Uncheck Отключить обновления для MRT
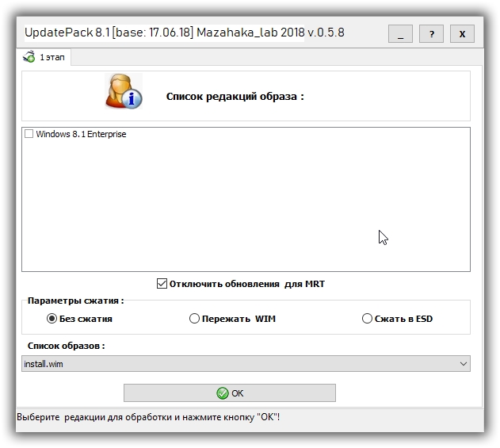The height and width of the screenshot is (448, 500). click(162, 283)
